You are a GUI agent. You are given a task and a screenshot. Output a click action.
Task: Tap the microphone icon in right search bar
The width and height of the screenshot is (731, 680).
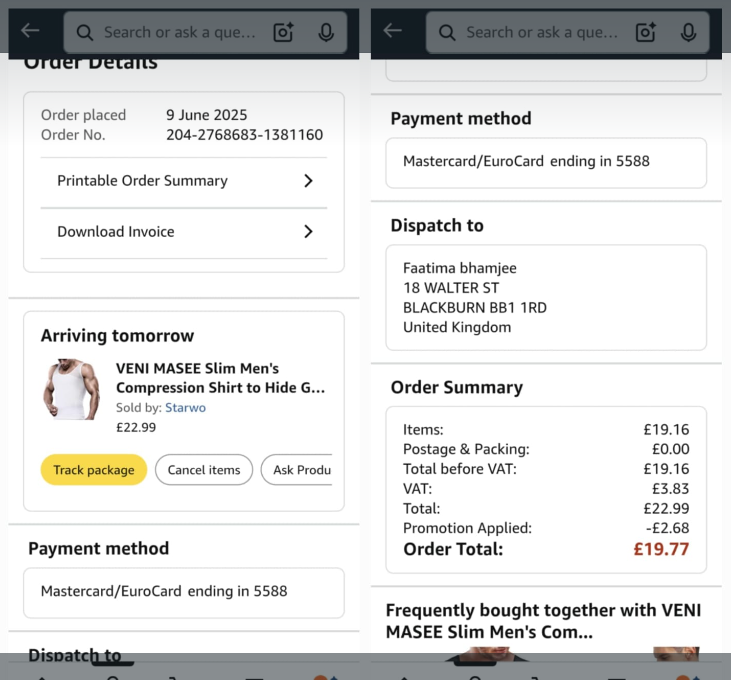pyautogui.click(x=688, y=32)
